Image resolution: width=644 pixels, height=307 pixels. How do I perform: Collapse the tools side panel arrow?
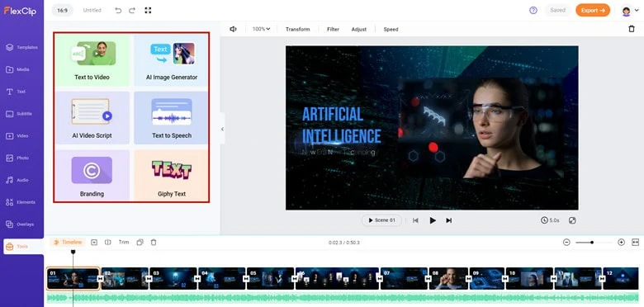coord(222,129)
